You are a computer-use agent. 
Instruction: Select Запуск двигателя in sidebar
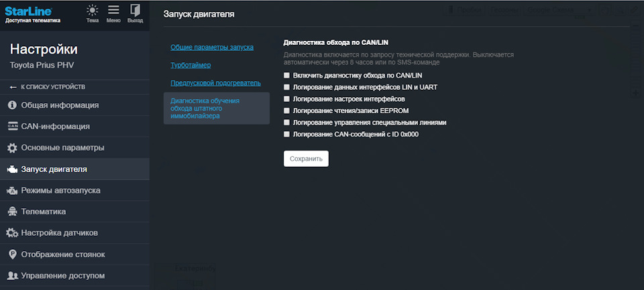click(x=74, y=169)
